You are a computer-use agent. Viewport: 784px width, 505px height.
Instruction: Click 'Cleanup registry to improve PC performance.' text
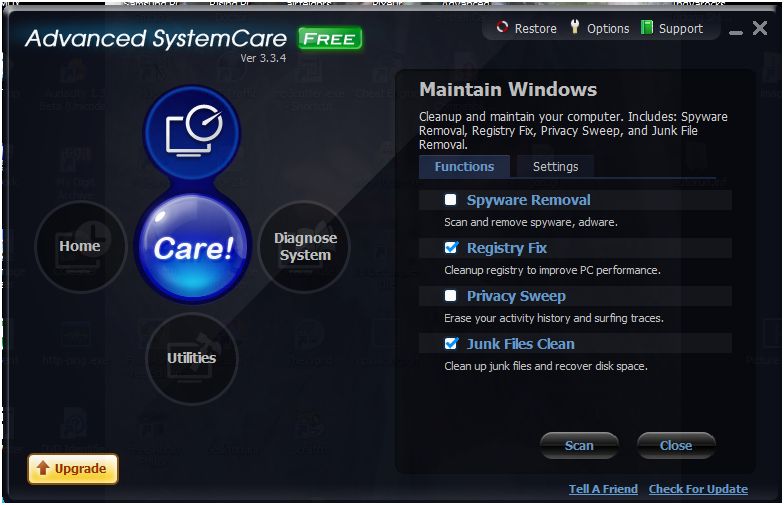[x=552, y=270]
